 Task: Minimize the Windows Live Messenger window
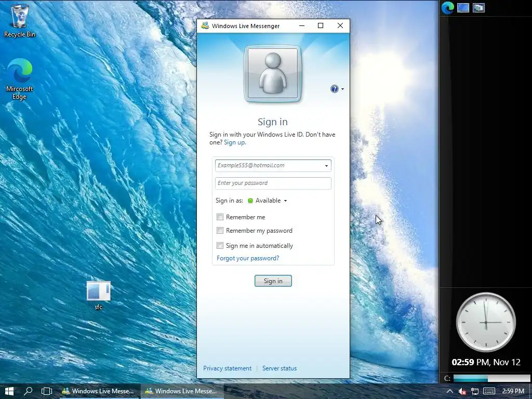pyautogui.click(x=302, y=26)
